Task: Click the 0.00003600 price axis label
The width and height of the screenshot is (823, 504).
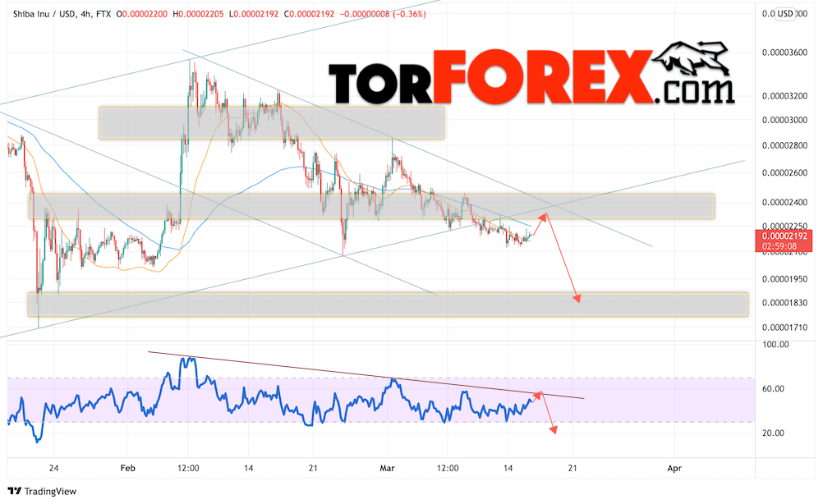Action: tap(784, 53)
